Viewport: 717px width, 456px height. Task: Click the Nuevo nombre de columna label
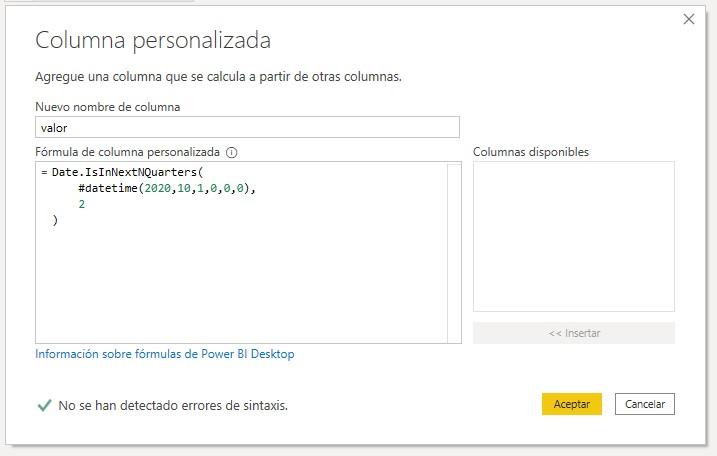pos(107,107)
